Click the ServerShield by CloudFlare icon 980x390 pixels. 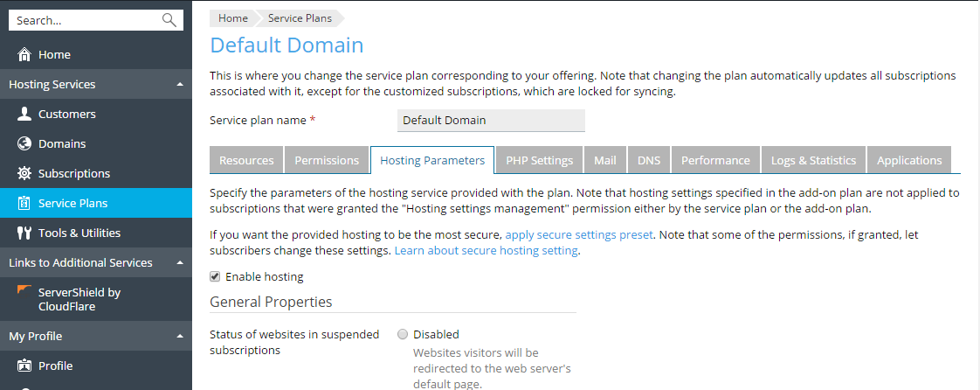(x=24, y=291)
